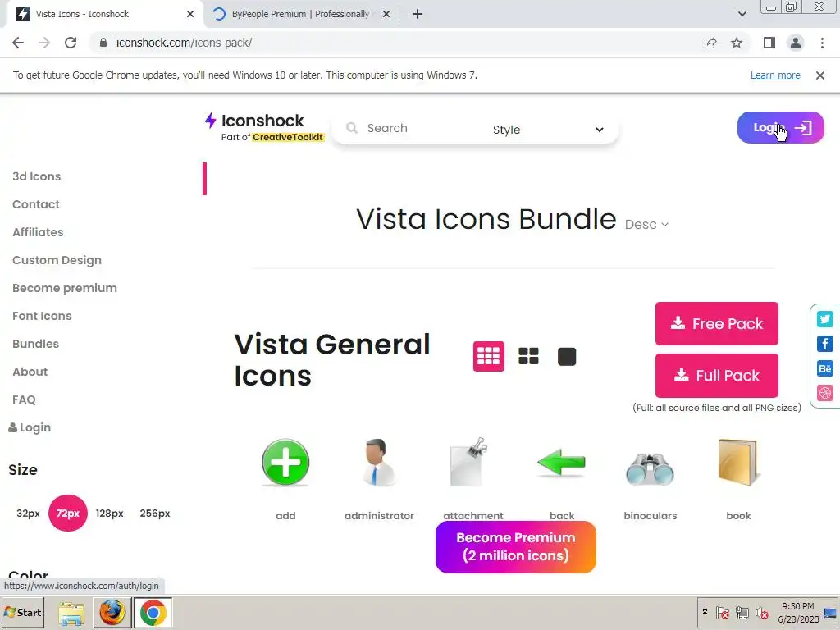Open Firefox from the taskbar
This screenshot has height=630, width=840.
pyautogui.click(x=112, y=612)
